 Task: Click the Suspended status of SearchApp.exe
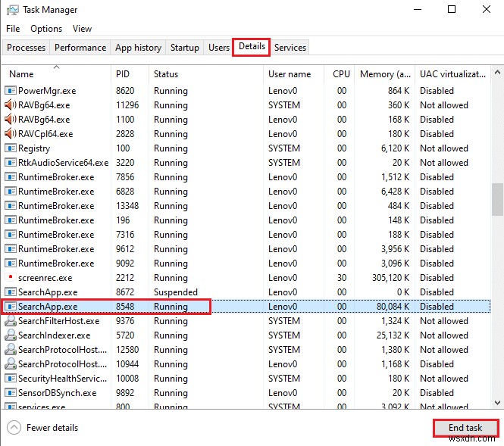(176, 292)
